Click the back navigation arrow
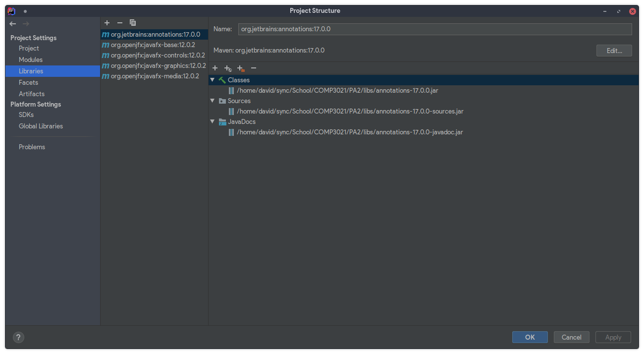Viewport: 644px width, 354px height. 13,24
